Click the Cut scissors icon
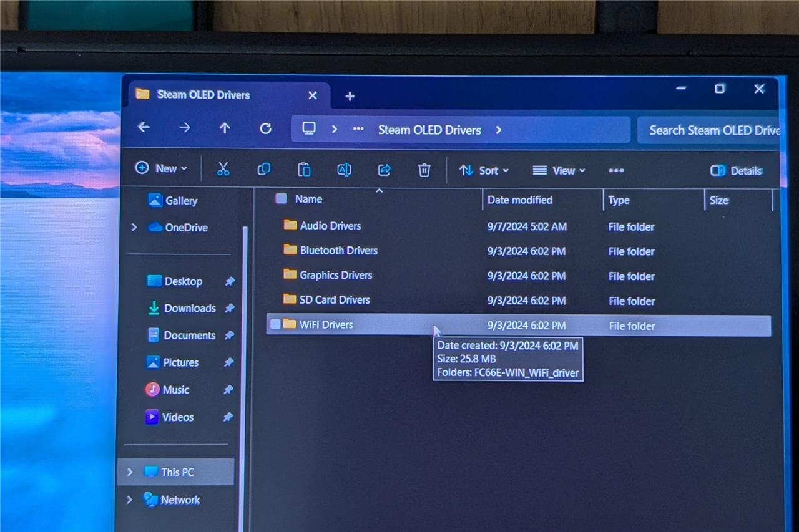The height and width of the screenshot is (532, 799). click(223, 169)
